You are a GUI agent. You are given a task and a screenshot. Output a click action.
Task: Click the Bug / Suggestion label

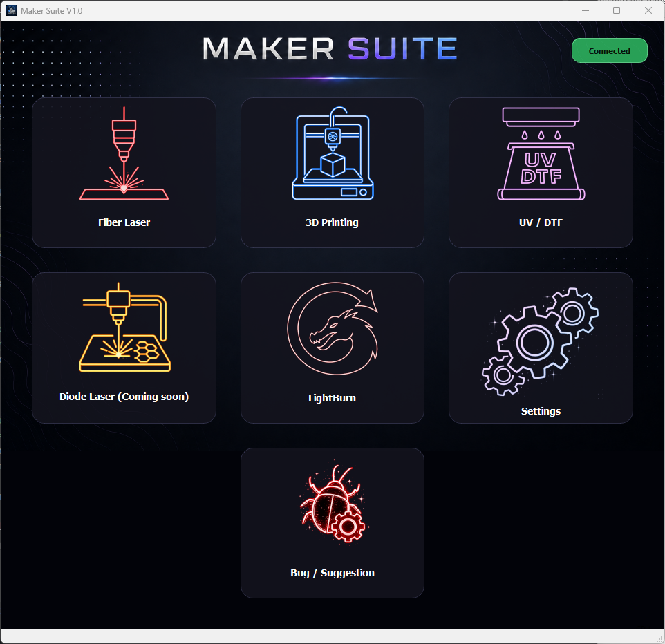pyautogui.click(x=332, y=574)
